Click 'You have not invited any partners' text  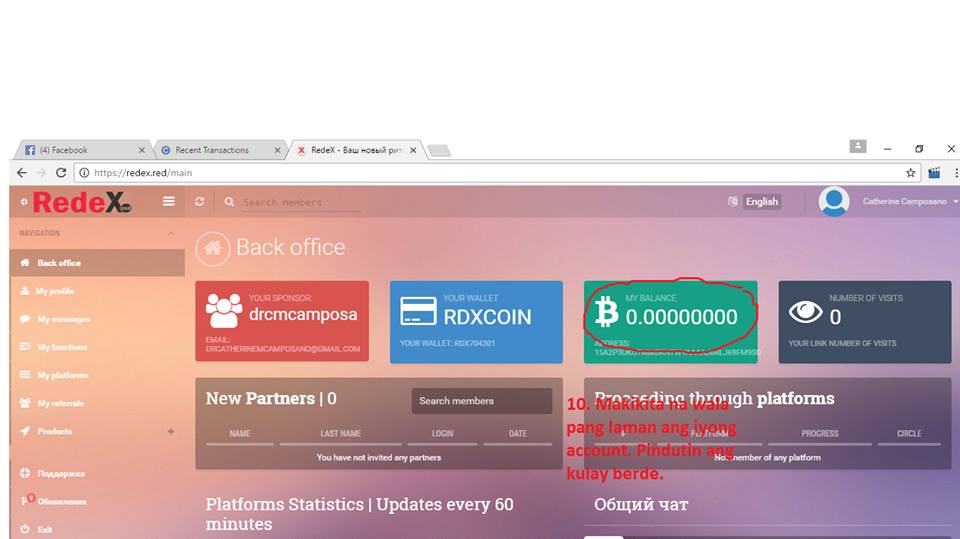tap(379, 458)
